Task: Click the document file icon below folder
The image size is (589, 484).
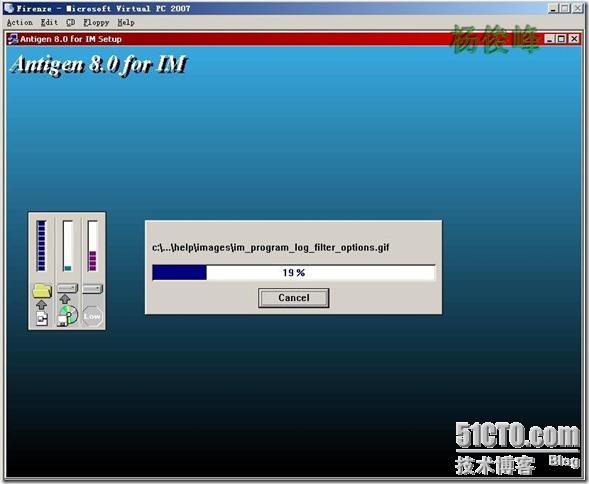Action: [42, 319]
